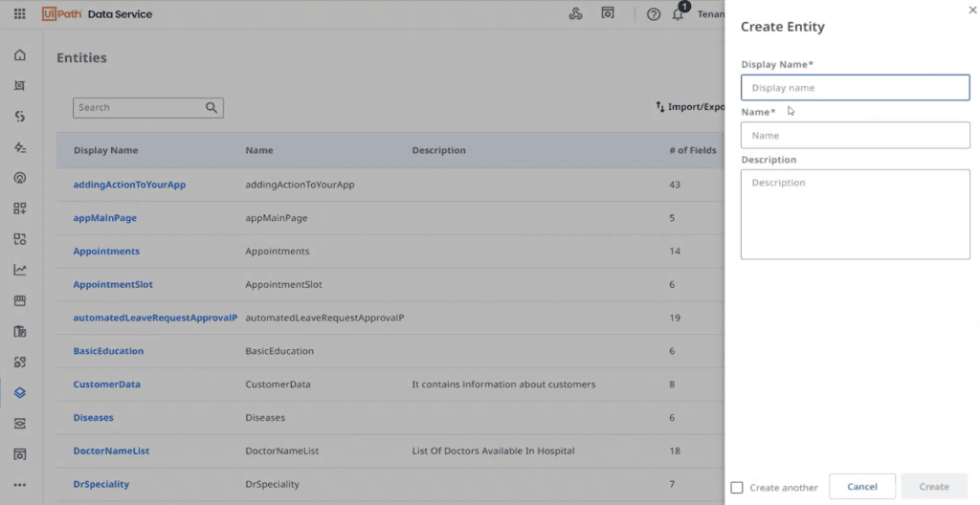980x505 pixels.
Task: Open the appMainPage entity link
Action: pyautogui.click(x=105, y=218)
